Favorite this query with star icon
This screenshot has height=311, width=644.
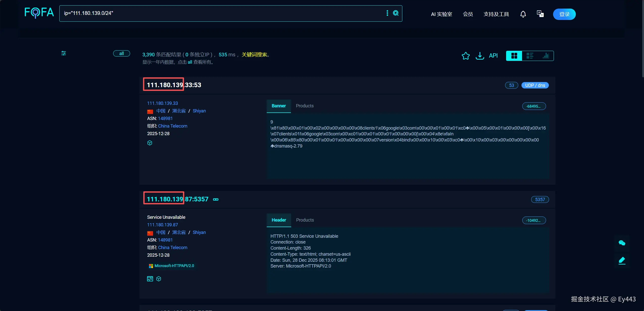point(465,56)
